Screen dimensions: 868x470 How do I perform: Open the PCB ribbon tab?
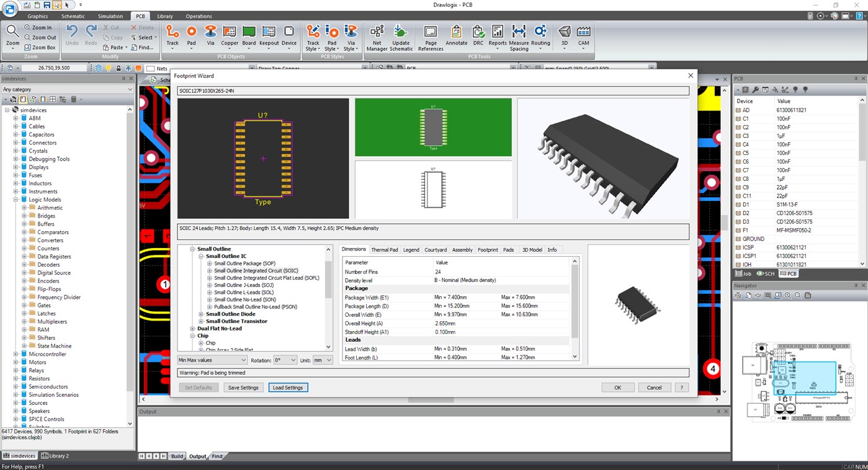(140, 16)
